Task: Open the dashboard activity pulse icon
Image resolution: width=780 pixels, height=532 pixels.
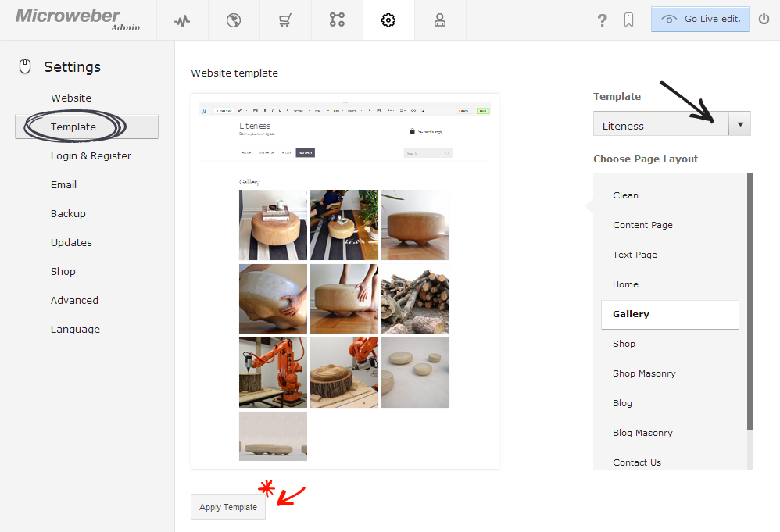Action: point(182,20)
